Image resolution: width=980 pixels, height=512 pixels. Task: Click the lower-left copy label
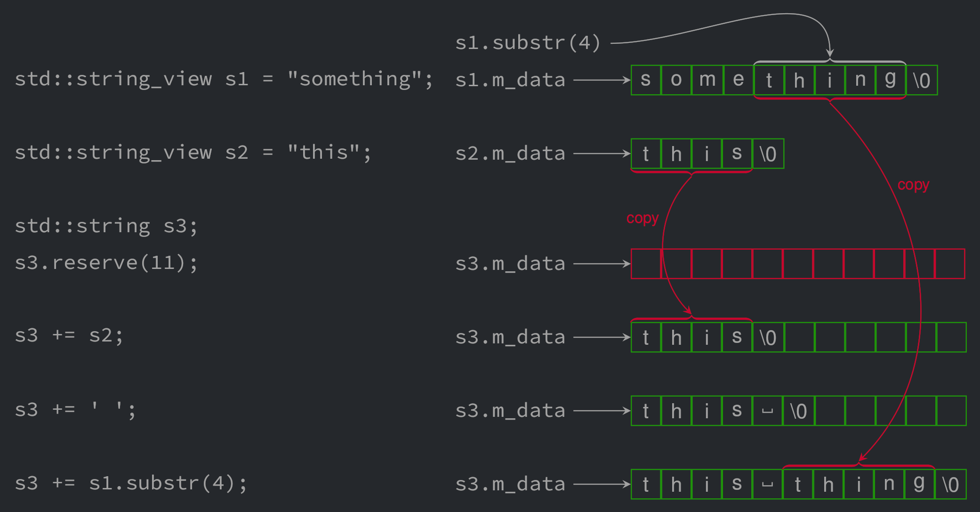click(642, 218)
